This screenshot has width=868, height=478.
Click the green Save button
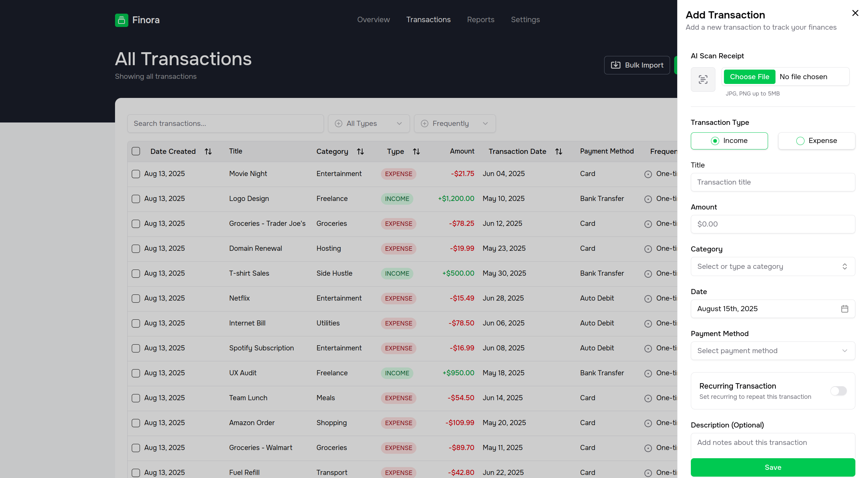pos(773,467)
